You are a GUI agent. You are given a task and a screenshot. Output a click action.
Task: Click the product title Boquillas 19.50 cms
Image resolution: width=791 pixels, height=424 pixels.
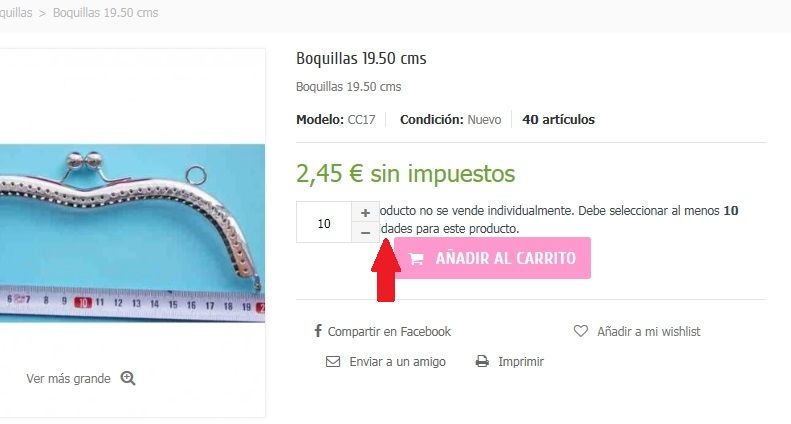pyautogui.click(x=361, y=59)
